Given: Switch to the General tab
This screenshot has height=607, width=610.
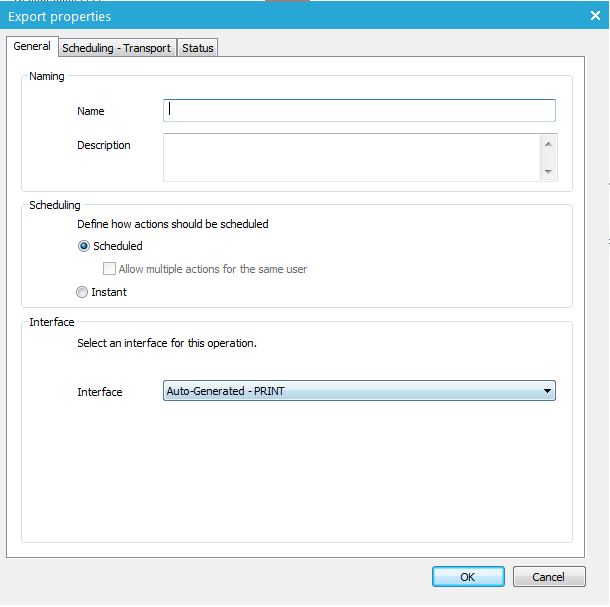Looking at the screenshot, I should click(32, 47).
